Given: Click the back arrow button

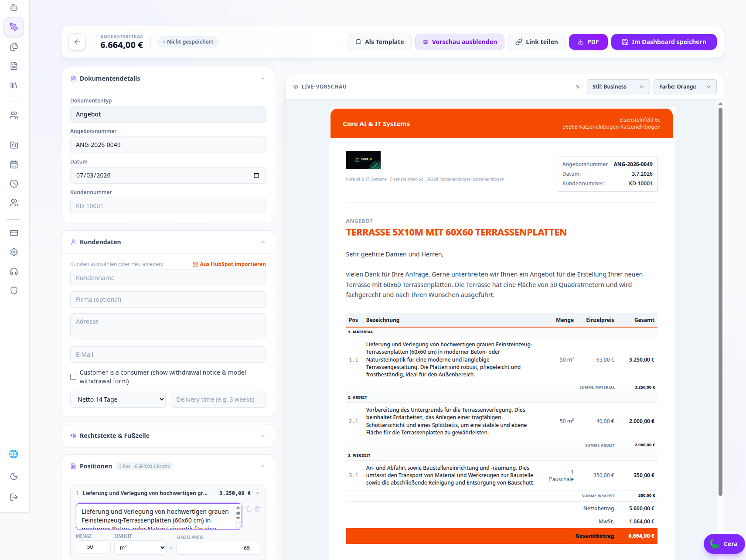Looking at the screenshot, I should pyautogui.click(x=77, y=42).
